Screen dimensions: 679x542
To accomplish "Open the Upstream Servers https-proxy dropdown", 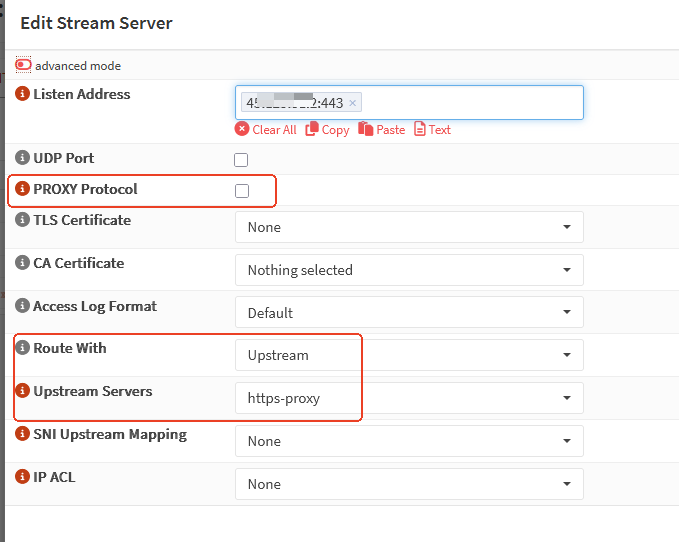I will click(x=409, y=398).
